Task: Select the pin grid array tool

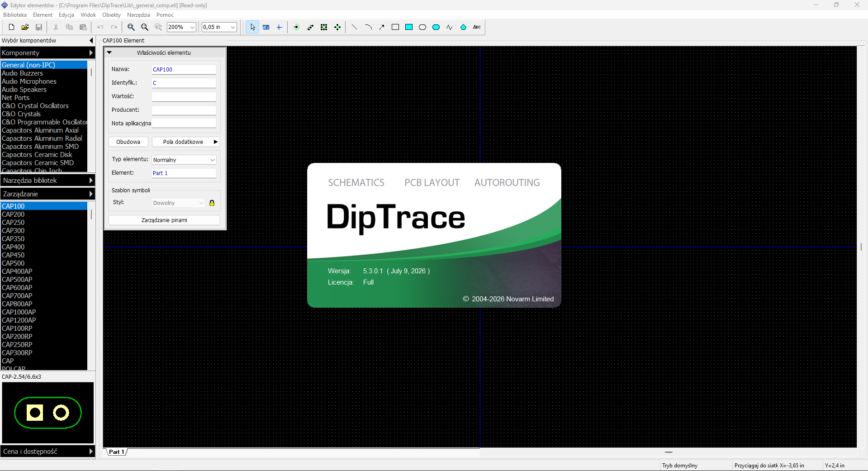Action: point(324,27)
